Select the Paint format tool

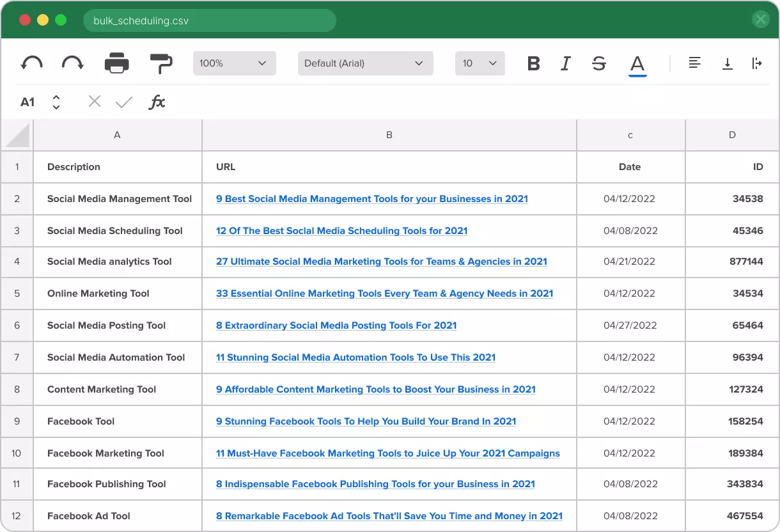[160, 63]
